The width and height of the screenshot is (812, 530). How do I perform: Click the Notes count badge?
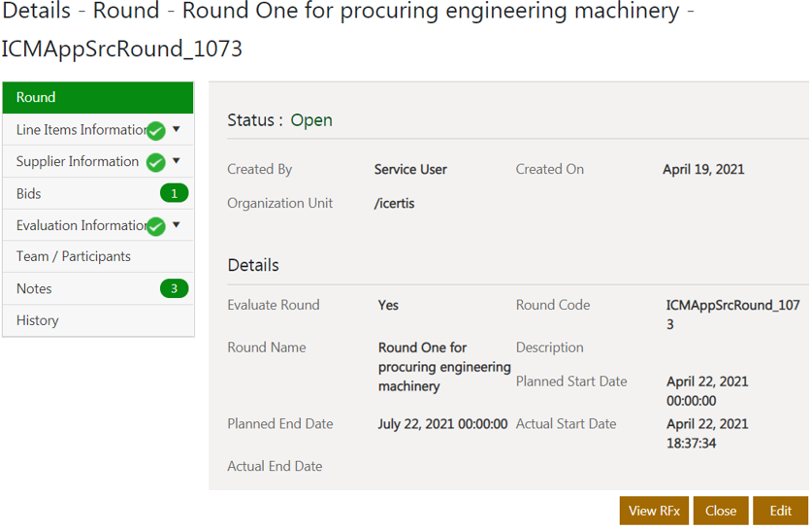(x=174, y=288)
